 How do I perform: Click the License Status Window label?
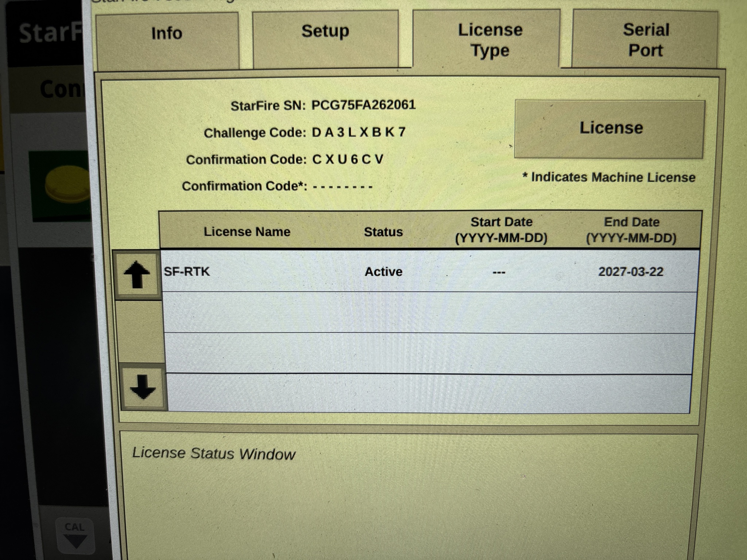coord(214,454)
